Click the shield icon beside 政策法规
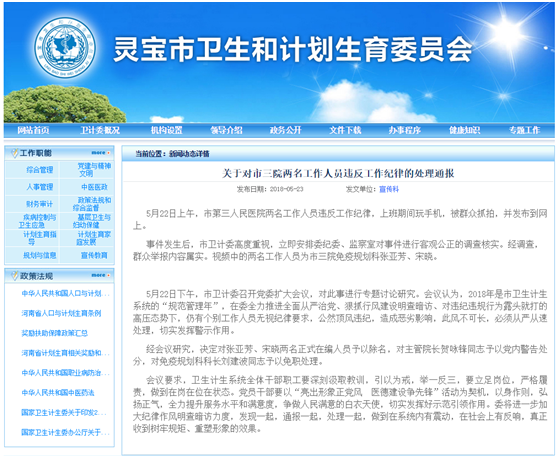This screenshot has width=558, height=458. [x=15, y=276]
